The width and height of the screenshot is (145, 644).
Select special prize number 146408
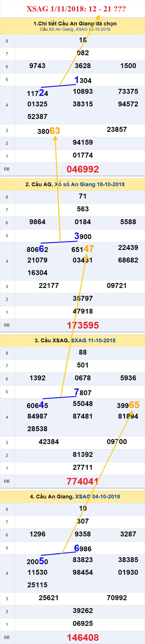(83, 638)
